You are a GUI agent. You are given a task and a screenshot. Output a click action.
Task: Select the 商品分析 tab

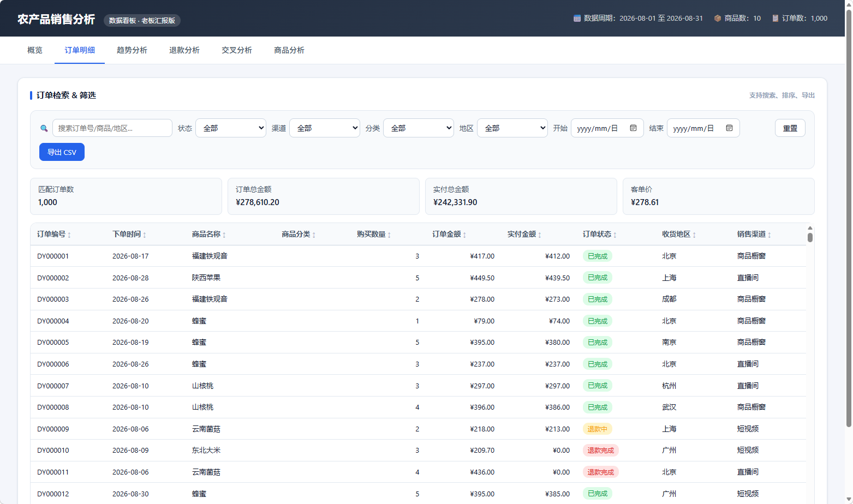click(x=289, y=50)
